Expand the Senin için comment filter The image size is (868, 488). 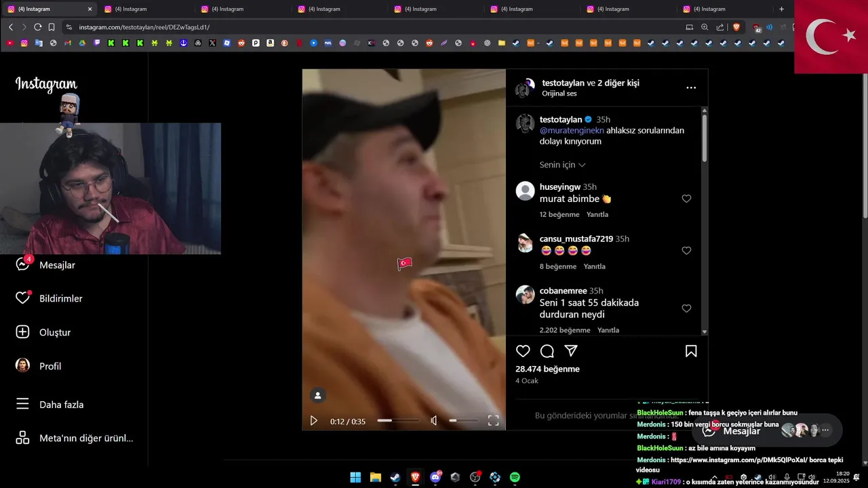pyautogui.click(x=562, y=165)
